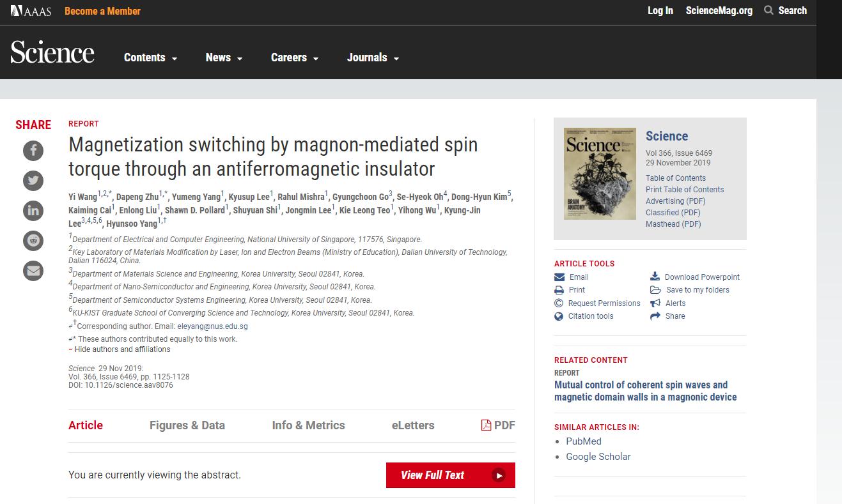Click author name Kaiming Cai
The height and width of the screenshot is (504, 842).
coord(90,211)
